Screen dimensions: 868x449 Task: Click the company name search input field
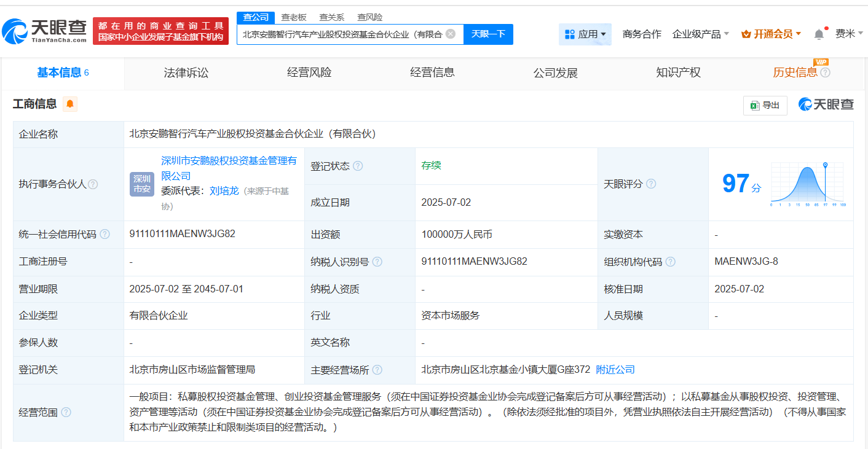point(342,34)
